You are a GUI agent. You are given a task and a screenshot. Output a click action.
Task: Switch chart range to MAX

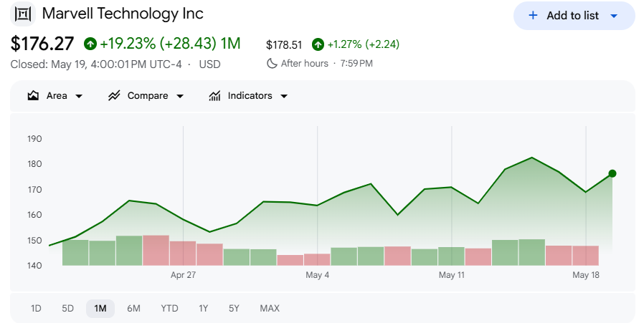tap(270, 308)
